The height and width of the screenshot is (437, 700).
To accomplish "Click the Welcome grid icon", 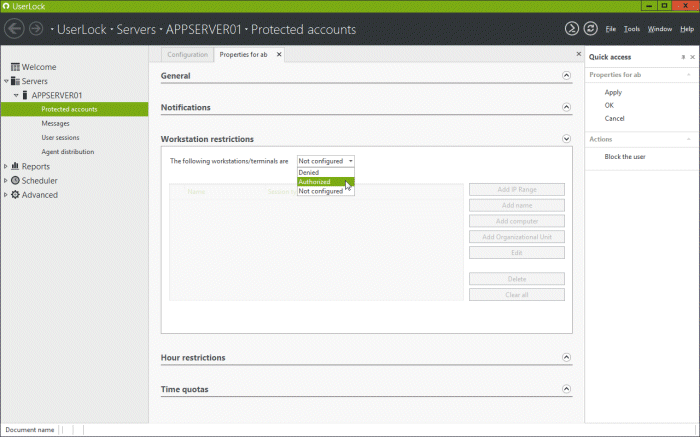I will 15,67.
